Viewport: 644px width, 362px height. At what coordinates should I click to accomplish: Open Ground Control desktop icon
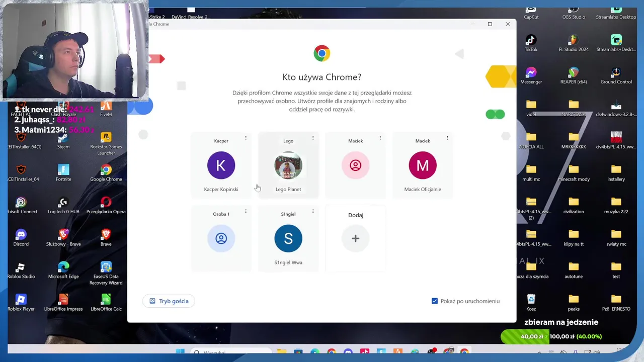pos(616,76)
